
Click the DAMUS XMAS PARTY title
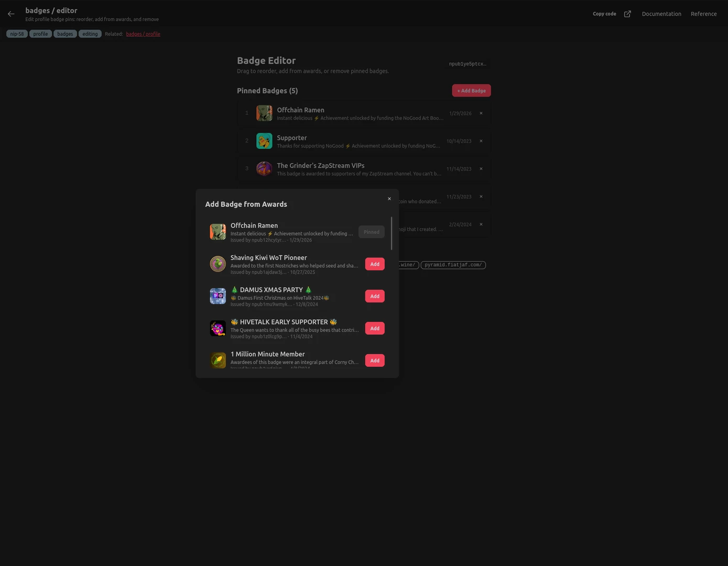click(271, 290)
